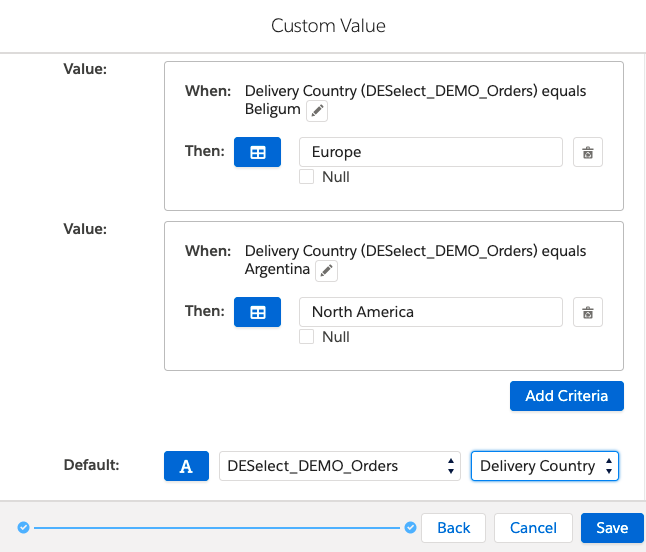Click the Beligum condition text
Viewport: 646px width, 552px height.
coord(415,100)
